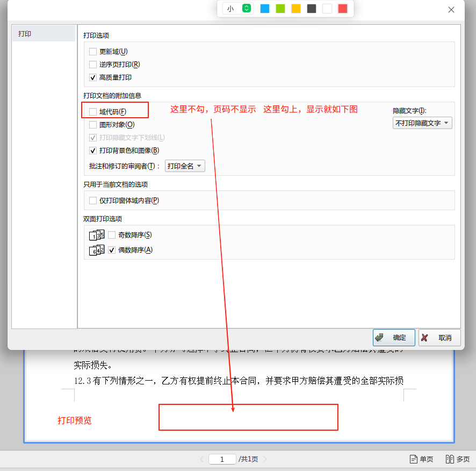476x471 pixels.
Task: Choose the orange annotation color
Action: [x=295, y=9]
